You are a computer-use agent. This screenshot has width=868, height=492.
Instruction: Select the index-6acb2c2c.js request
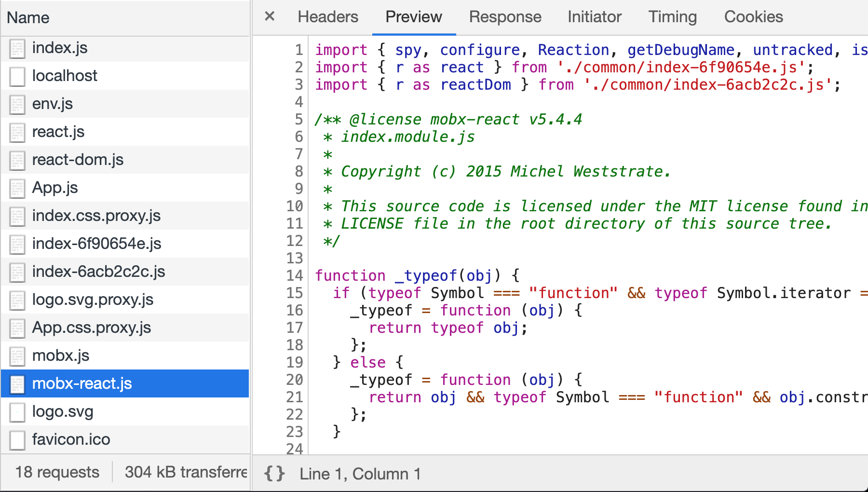click(x=125, y=272)
